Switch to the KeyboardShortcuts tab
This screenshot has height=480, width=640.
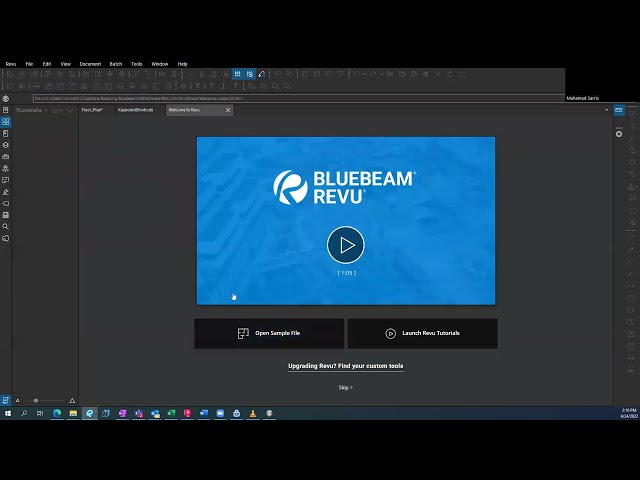(x=136, y=110)
